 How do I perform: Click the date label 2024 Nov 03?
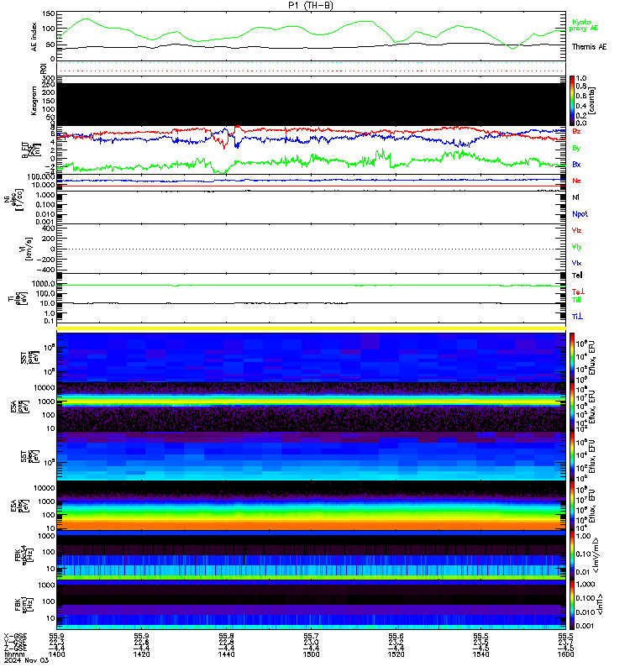coord(26,660)
